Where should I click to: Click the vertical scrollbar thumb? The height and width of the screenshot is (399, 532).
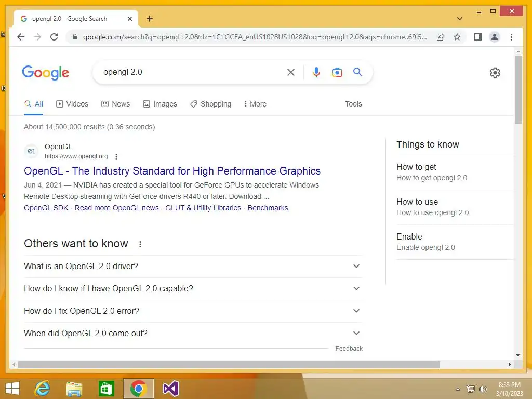tap(518, 89)
